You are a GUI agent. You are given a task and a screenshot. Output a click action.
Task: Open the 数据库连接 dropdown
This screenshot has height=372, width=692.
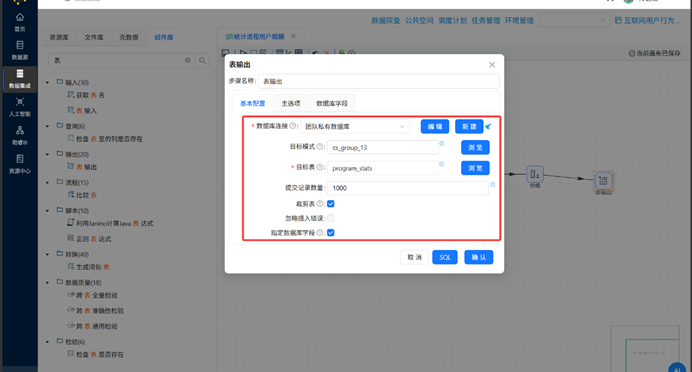point(355,127)
